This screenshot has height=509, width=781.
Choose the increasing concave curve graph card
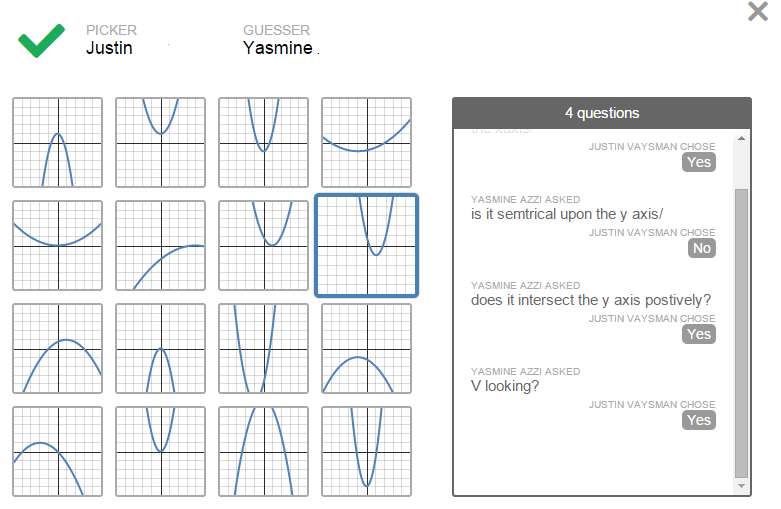(x=160, y=245)
